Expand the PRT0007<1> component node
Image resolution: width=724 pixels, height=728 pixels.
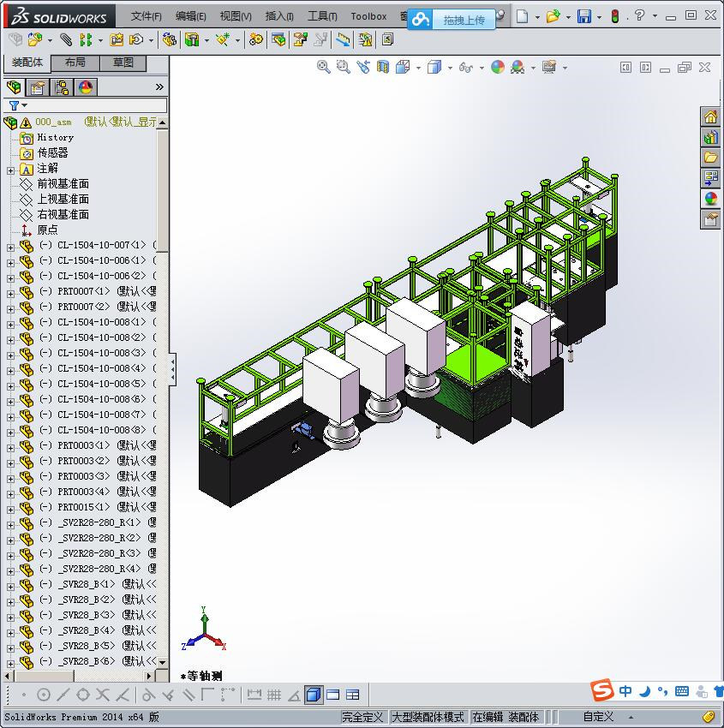pos(10,294)
